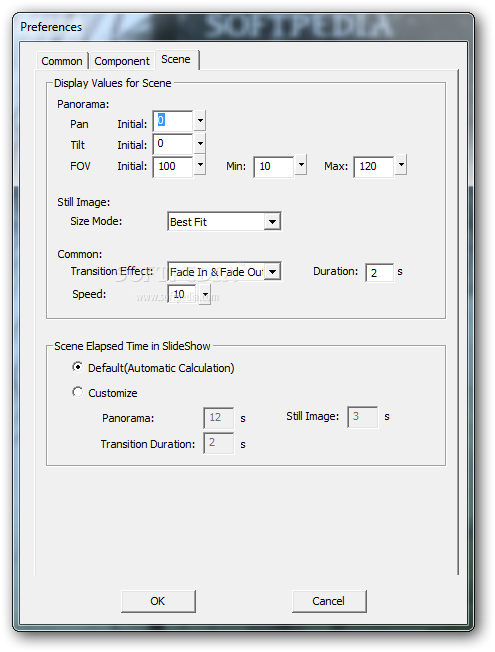Click the FOV Min value field
The width and height of the screenshot is (495, 652).
point(274,167)
